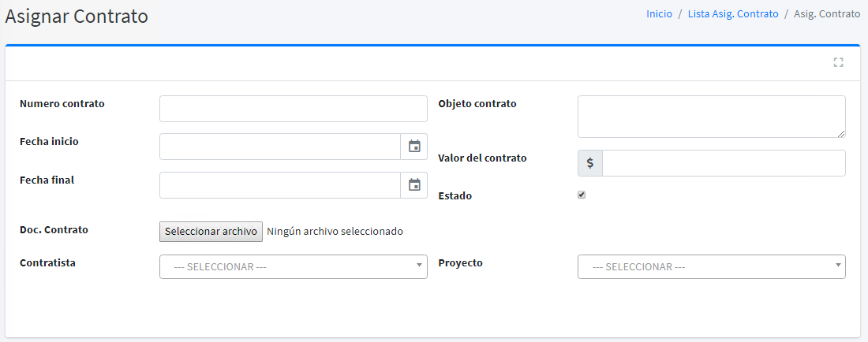Expand the Contratista dropdown
The width and height of the screenshot is (868, 342).
tap(293, 266)
